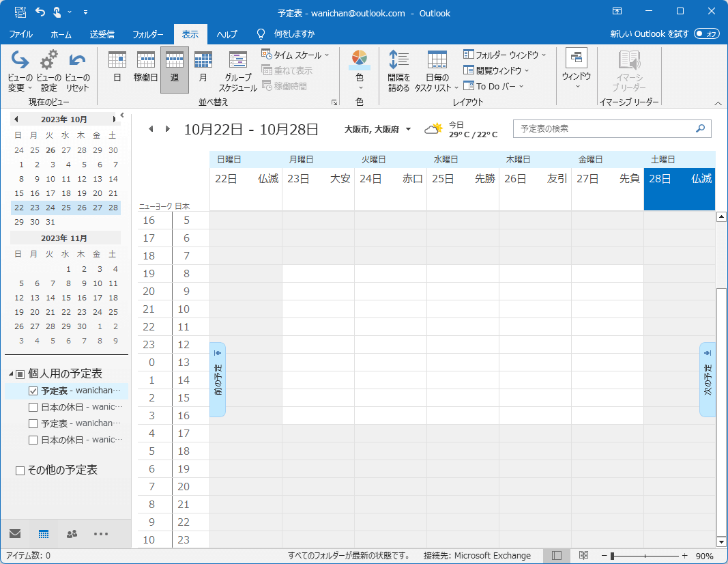Switch to Reading view status bar icon
This screenshot has width=728, height=564.
583,555
